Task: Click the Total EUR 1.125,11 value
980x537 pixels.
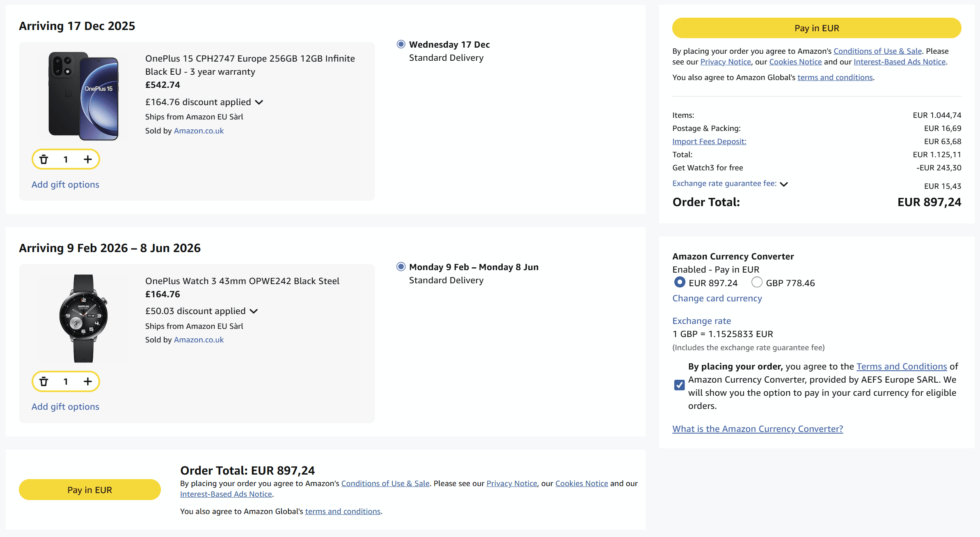Action: [x=937, y=155]
